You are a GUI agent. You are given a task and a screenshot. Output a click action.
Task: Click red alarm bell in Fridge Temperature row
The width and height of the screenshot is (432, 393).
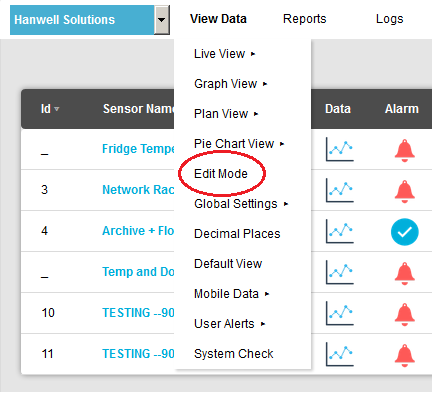coord(404,151)
